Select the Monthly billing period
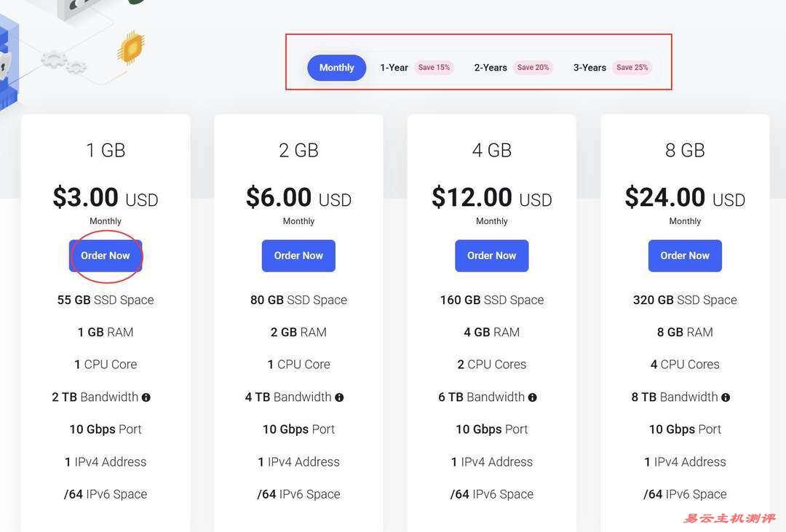This screenshot has width=786, height=532. [x=336, y=68]
